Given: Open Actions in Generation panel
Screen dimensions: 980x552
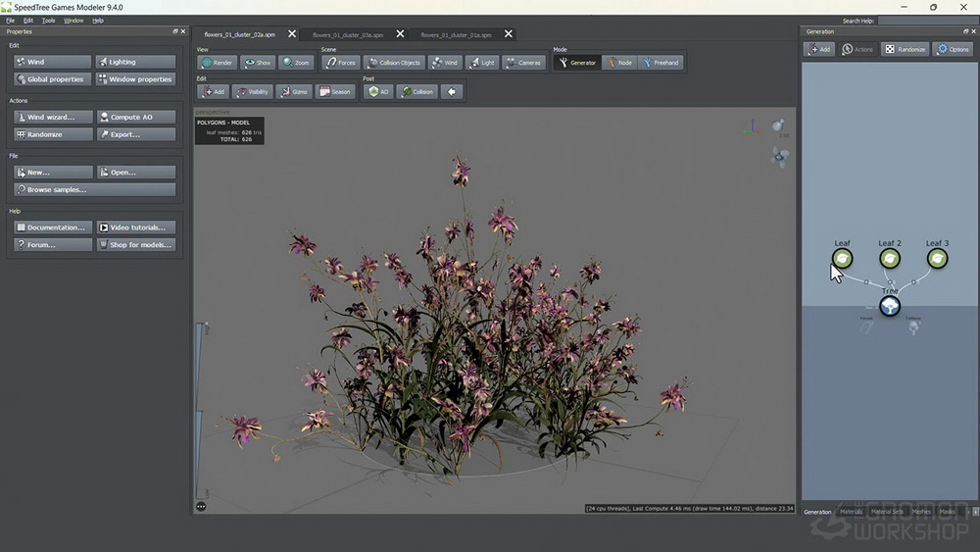Looking at the screenshot, I should click(857, 49).
